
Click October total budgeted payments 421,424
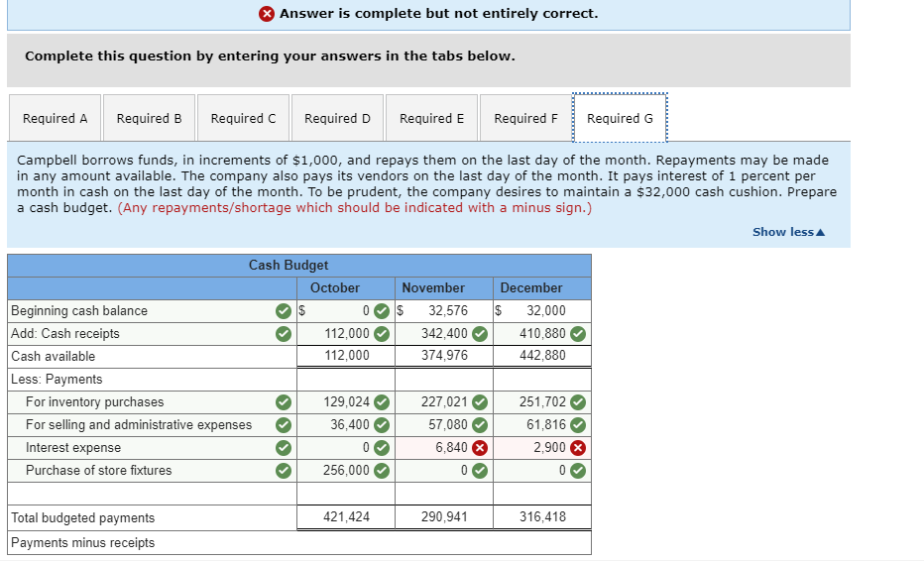[347, 516]
